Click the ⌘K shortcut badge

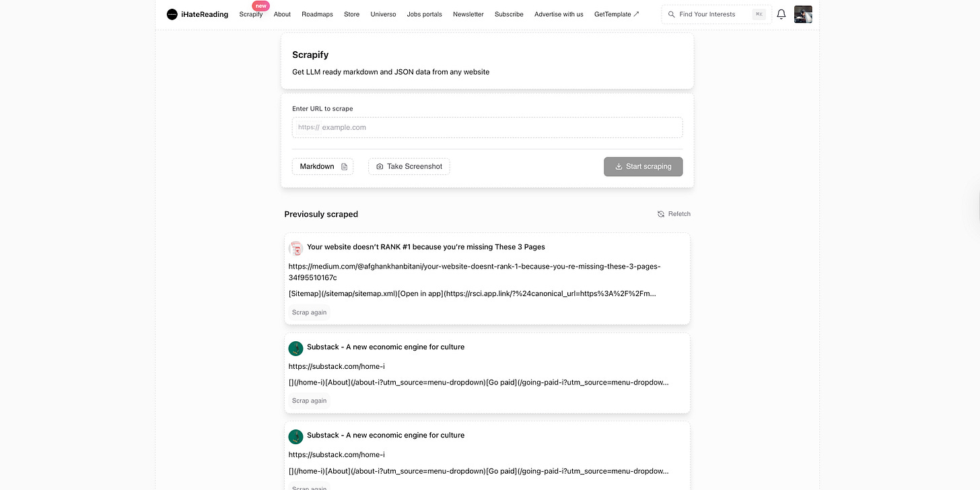759,14
